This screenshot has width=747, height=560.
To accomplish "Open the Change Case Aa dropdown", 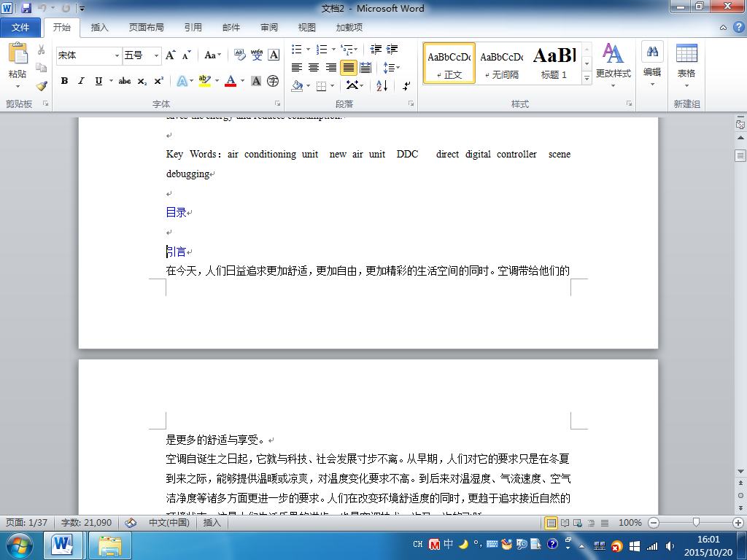I will tap(212, 55).
